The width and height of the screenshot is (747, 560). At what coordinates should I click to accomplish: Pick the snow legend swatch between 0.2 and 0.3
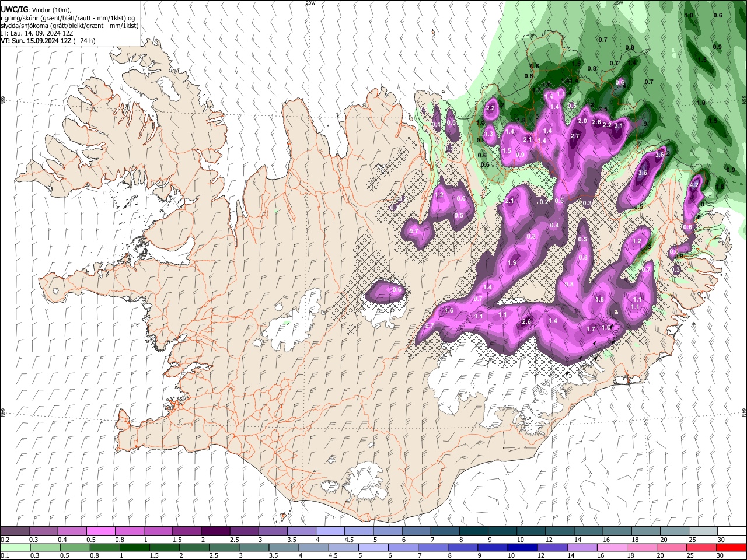15,531
